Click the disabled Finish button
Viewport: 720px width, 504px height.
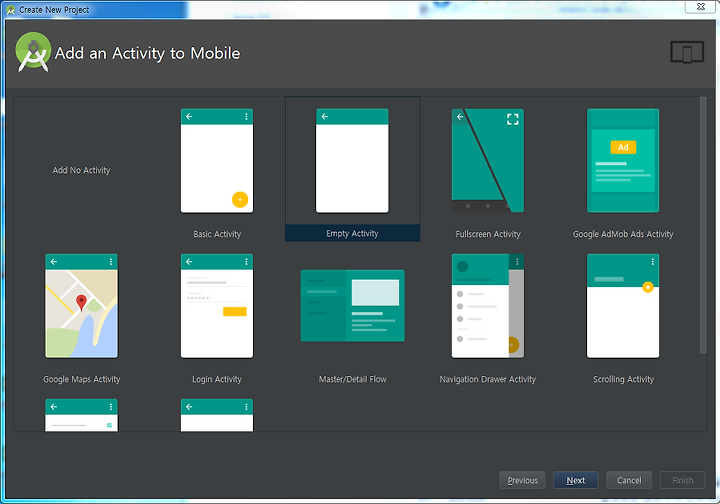(682, 480)
